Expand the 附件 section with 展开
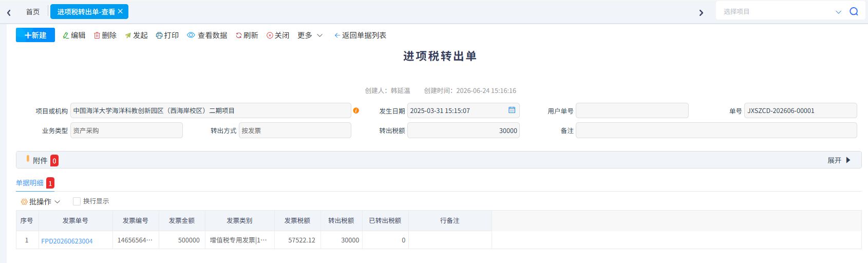Image resolution: width=868 pixels, height=263 pixels. point(839,160)
